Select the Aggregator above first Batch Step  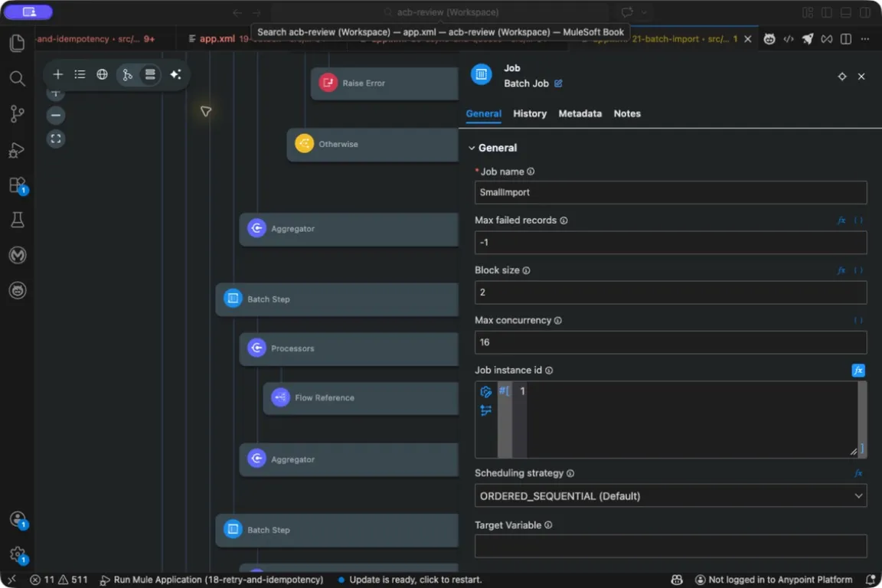349,229
